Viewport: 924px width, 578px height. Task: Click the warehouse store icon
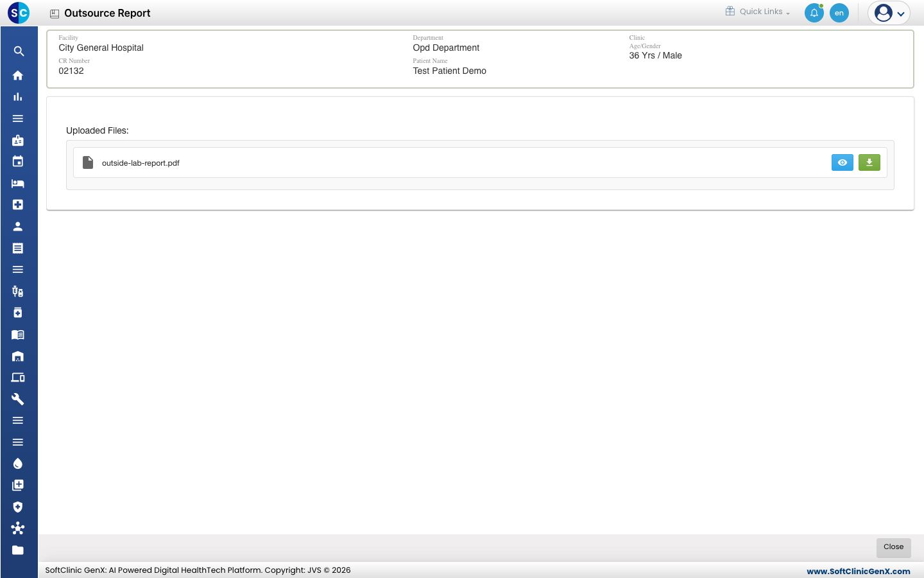pos(18,356)
